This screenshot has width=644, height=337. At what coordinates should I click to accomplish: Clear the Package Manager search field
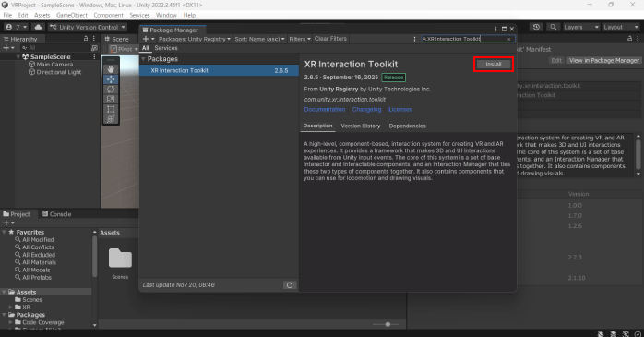[509, 39]
